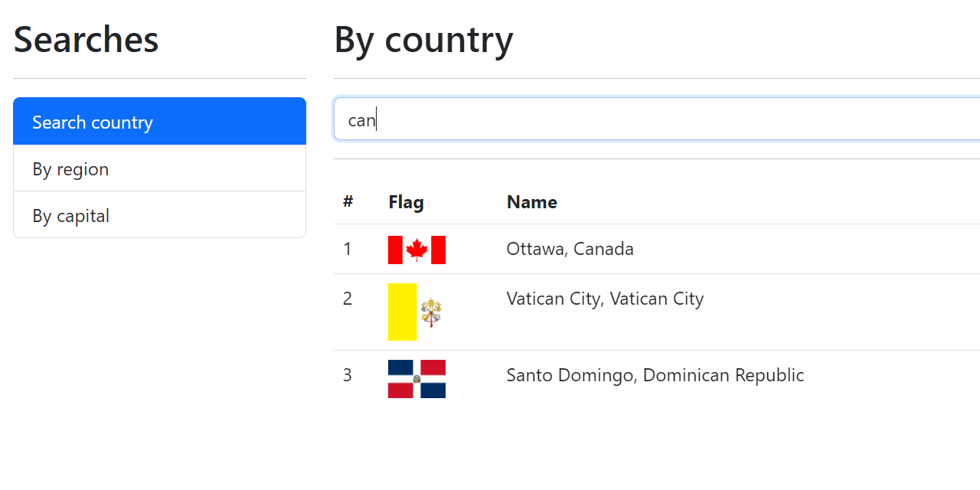Click the By country page heading

point(423,40)
